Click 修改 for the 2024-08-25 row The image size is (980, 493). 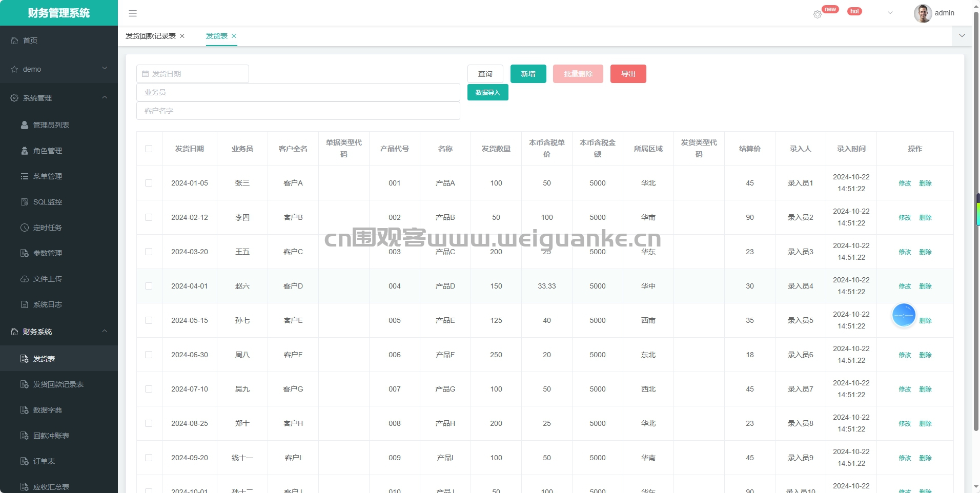tap(905, 424)
